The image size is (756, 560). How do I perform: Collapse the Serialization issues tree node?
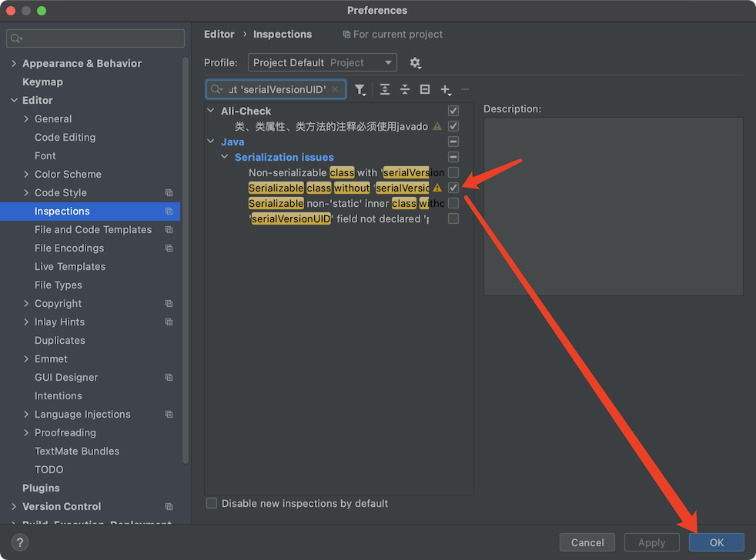pos(225,157)
